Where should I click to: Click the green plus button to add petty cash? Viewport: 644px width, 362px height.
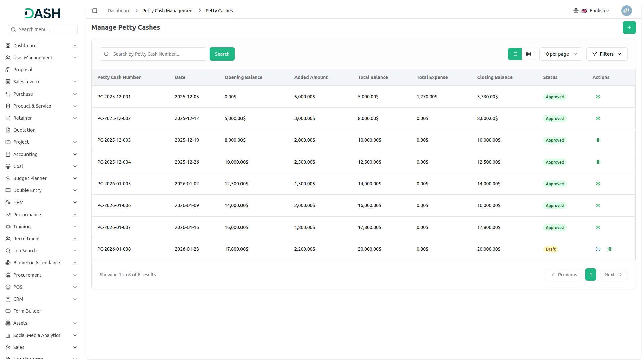pyautogui.click(x=629, y=27)
